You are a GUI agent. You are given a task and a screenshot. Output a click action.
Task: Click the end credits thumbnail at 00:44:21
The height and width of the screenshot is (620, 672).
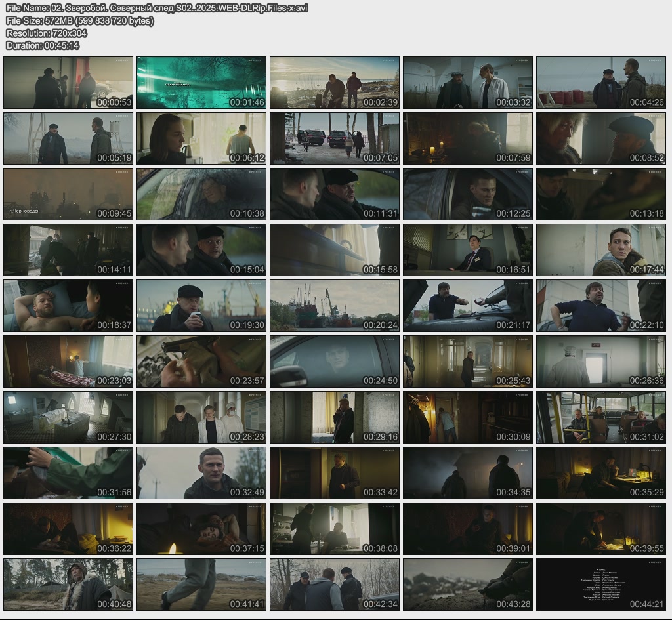pyautogui.click(x=601, y=585)
